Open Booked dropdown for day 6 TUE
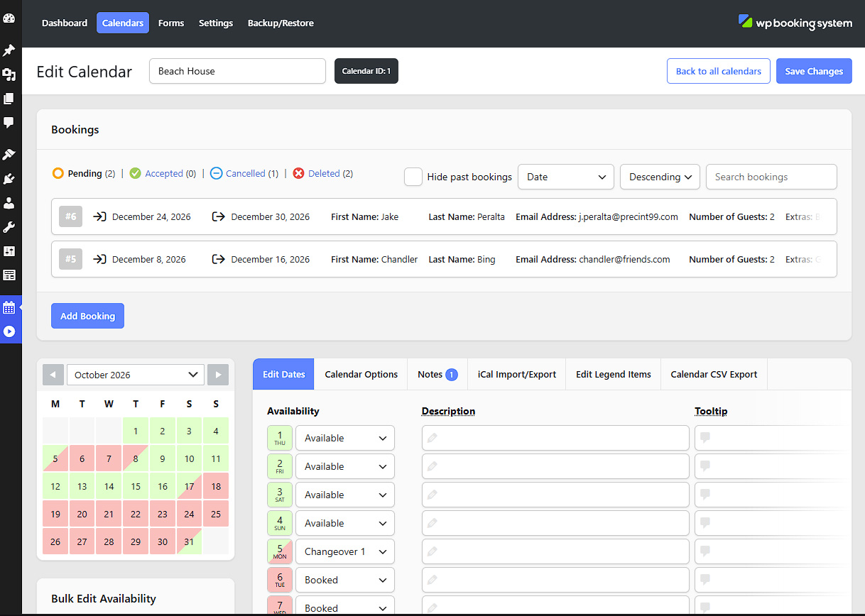865x616 pixels. click(345, 580)
